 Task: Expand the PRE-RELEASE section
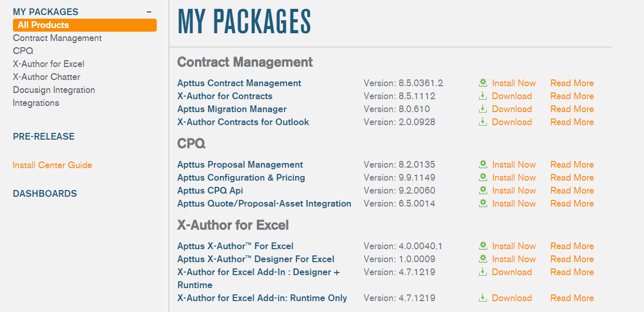43,137
